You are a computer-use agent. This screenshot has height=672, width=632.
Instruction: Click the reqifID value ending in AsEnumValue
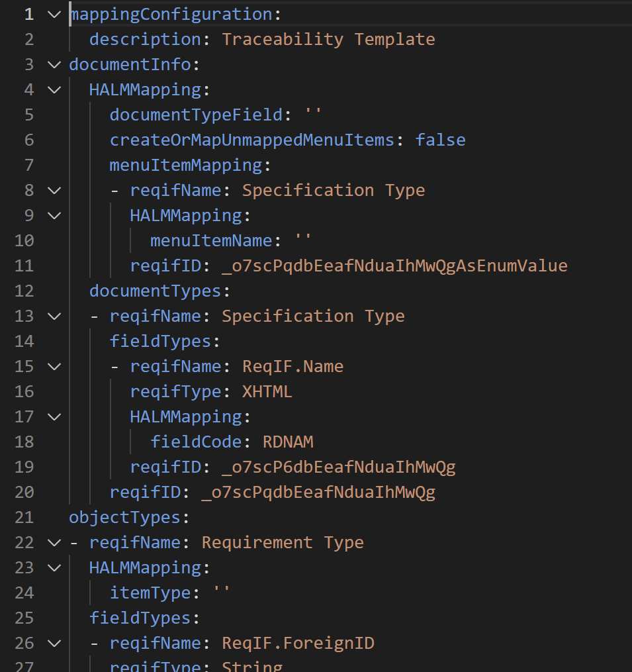click(x=394, y=266)
